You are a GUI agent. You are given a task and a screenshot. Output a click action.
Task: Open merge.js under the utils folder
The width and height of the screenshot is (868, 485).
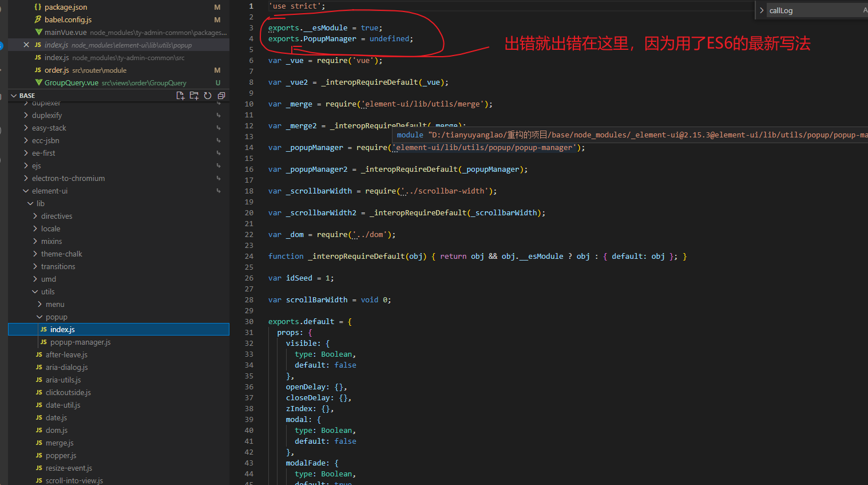coord(60,443)
